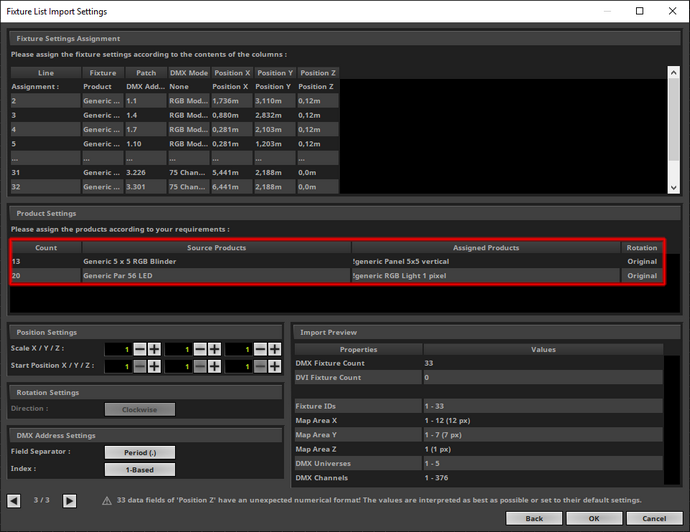Open Position Y assignment cell

point(275,87)
